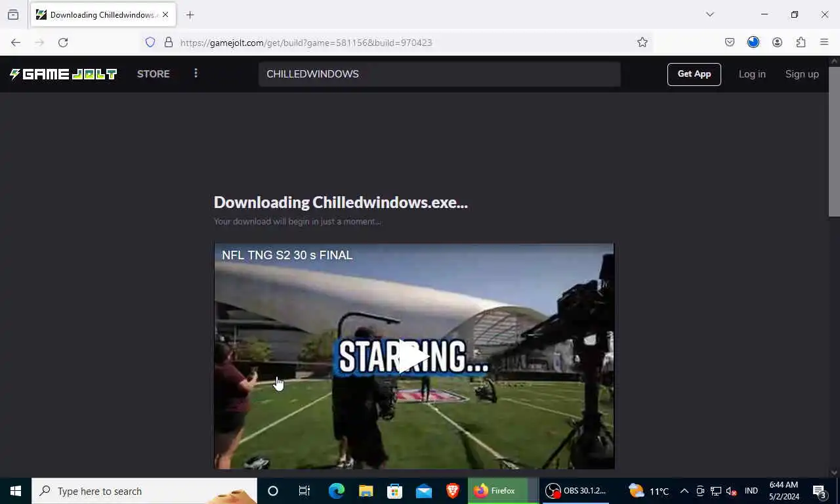This screenshot has height=504, width=840.
Task: Open the blue circular extension icon
Action: click(x=753, y=43)
